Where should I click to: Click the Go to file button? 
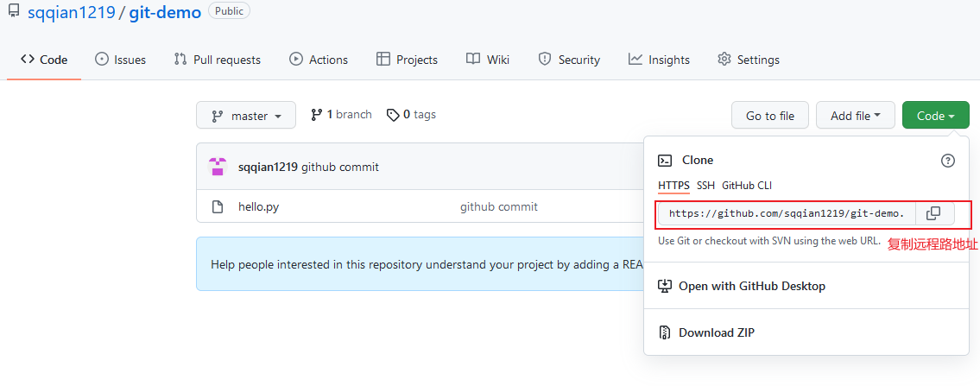tap(770, 116)
